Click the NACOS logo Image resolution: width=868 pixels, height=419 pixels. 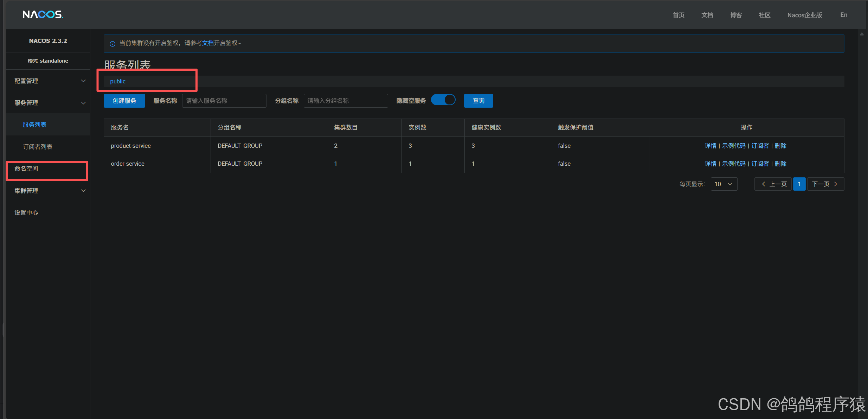click(43, 15)
